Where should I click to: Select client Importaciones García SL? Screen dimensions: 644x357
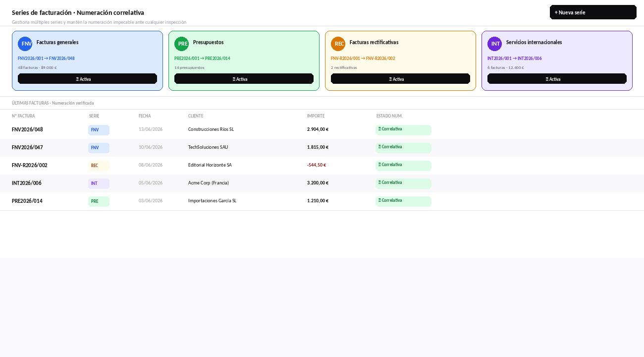[213, 201]
